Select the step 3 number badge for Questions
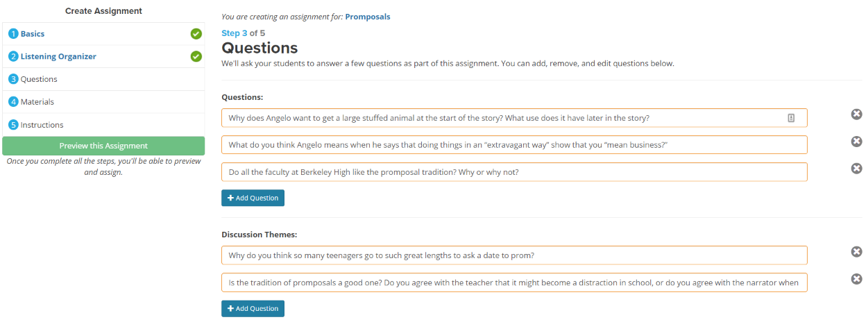The width and height of the screenshot is (868, 322). click(13, 79)
